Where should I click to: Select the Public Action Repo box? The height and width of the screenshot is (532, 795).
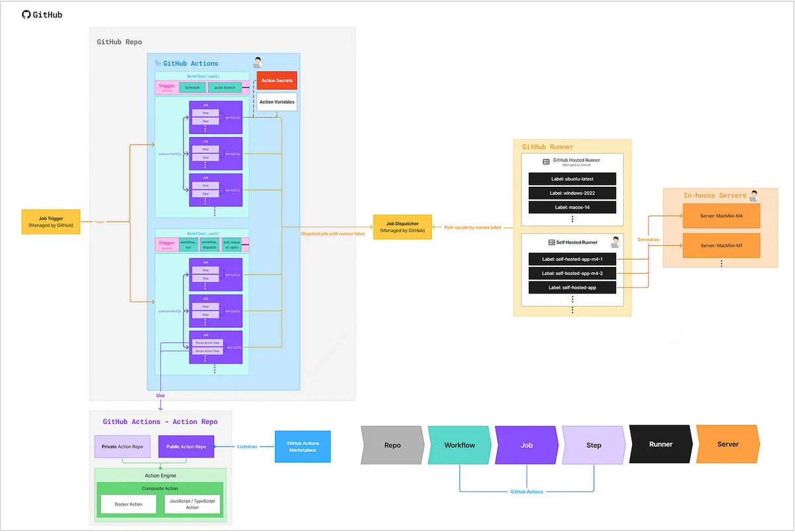tap(186, 447)
